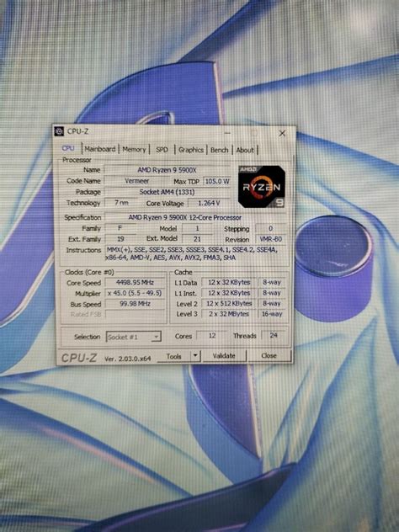Click the empty Rated FSB field

pos(135,314)
